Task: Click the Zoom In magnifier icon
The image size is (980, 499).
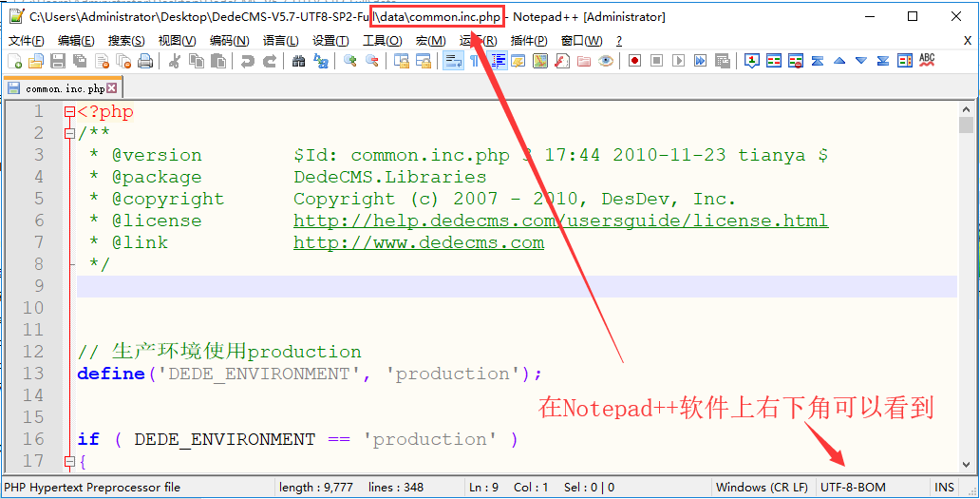Action: click(350, 61)
